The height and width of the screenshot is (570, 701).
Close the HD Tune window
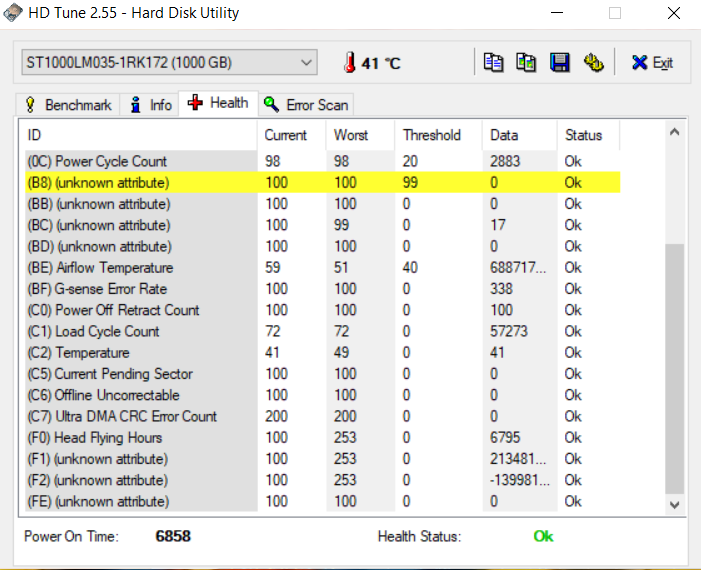[x=674, y=13]
